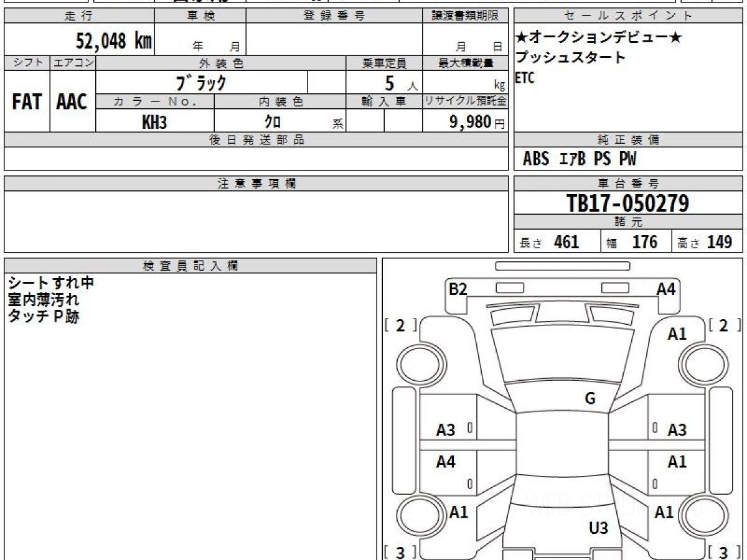The image size is (747, 560).
Task: Click the tire rating [ 3 ] at right bottom
Action: point(725,551)
